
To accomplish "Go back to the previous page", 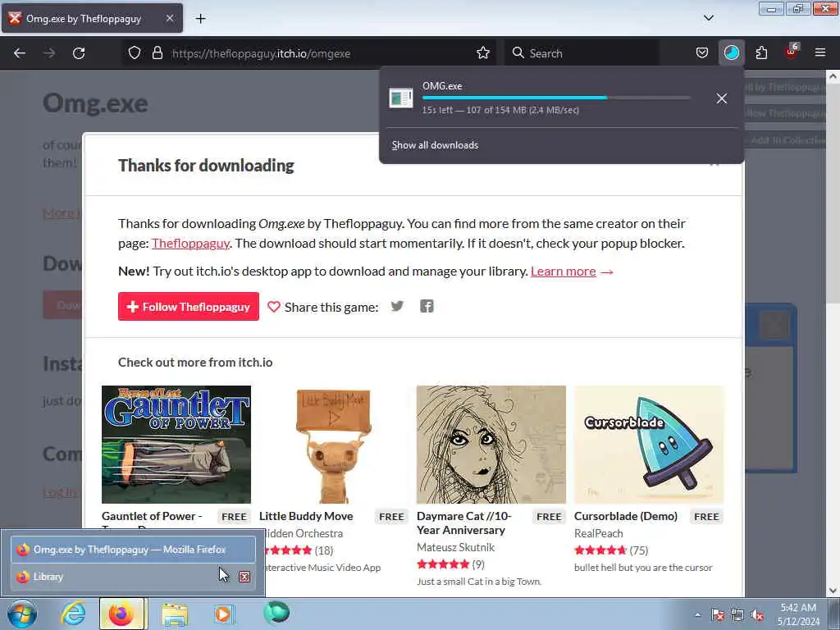I will (20, 53).
